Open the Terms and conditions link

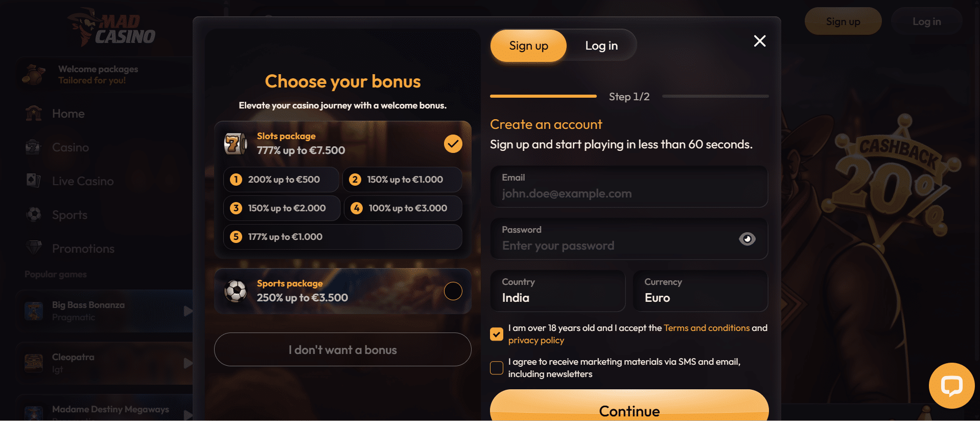pos(707,328)
